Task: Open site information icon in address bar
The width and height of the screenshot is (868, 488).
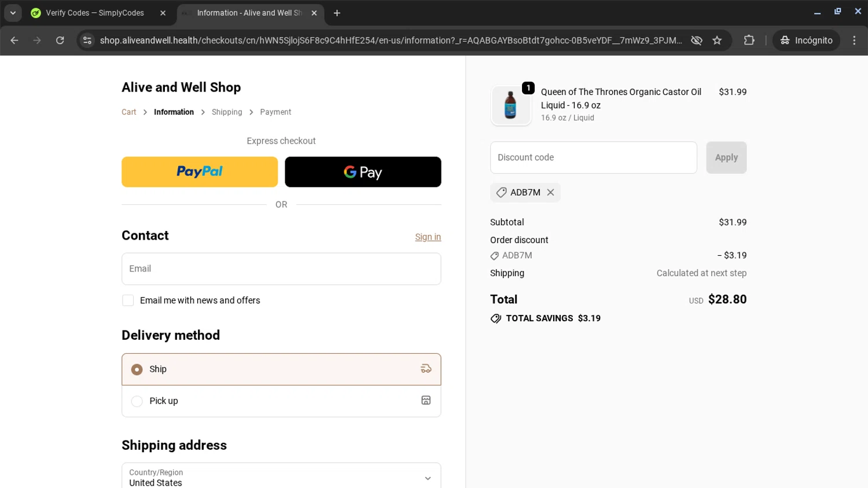Action: 87,40
